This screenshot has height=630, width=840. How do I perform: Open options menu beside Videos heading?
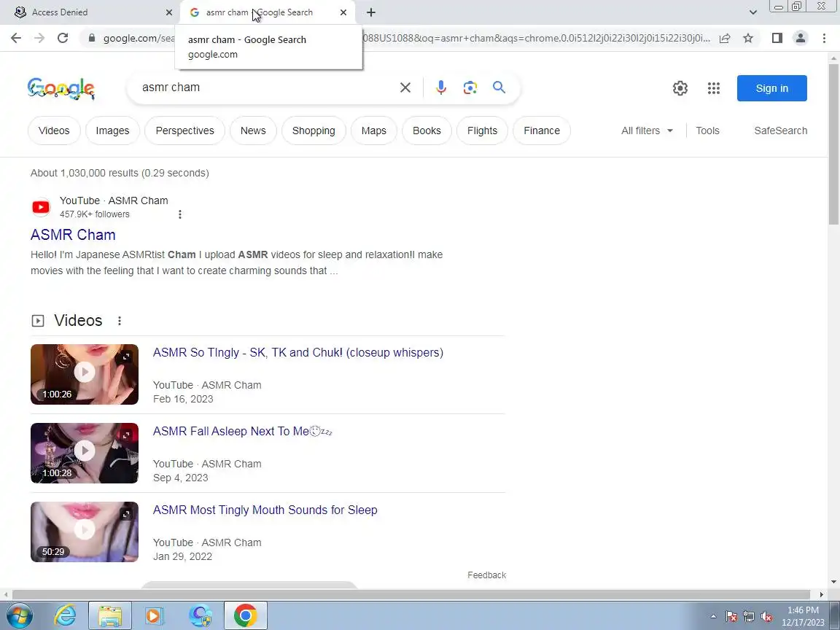pyautogui.click(x=120, y=320)
